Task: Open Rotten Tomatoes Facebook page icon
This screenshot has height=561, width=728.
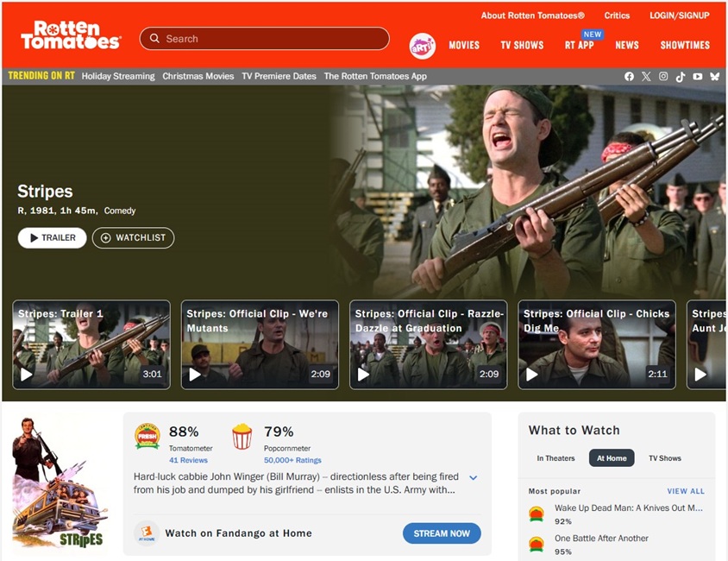Action: [x=629, y=76]
